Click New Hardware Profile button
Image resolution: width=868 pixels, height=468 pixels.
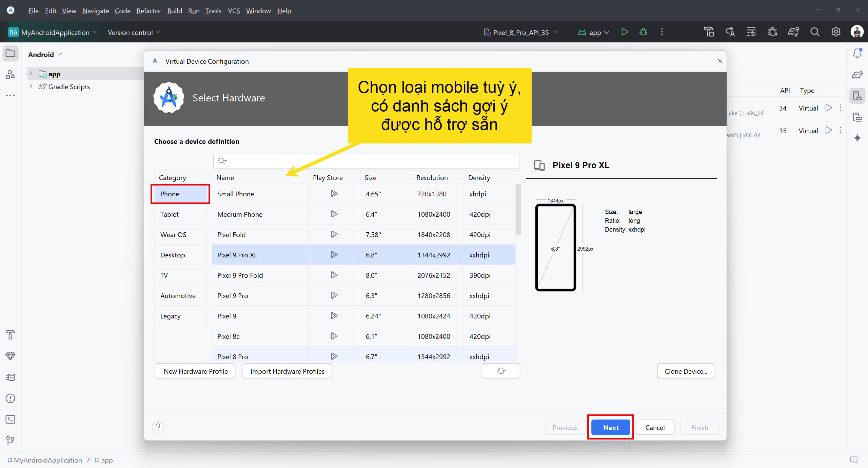point(196,371)
